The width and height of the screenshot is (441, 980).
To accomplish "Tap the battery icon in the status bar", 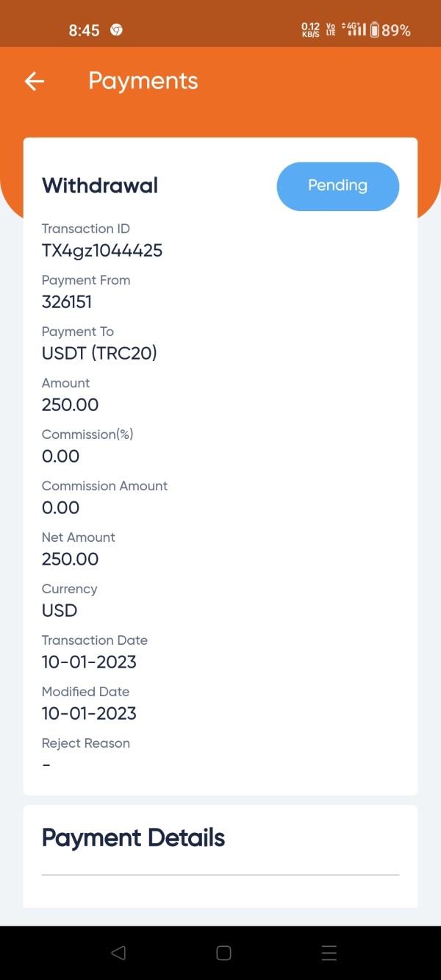I will [x=375, y=30].
